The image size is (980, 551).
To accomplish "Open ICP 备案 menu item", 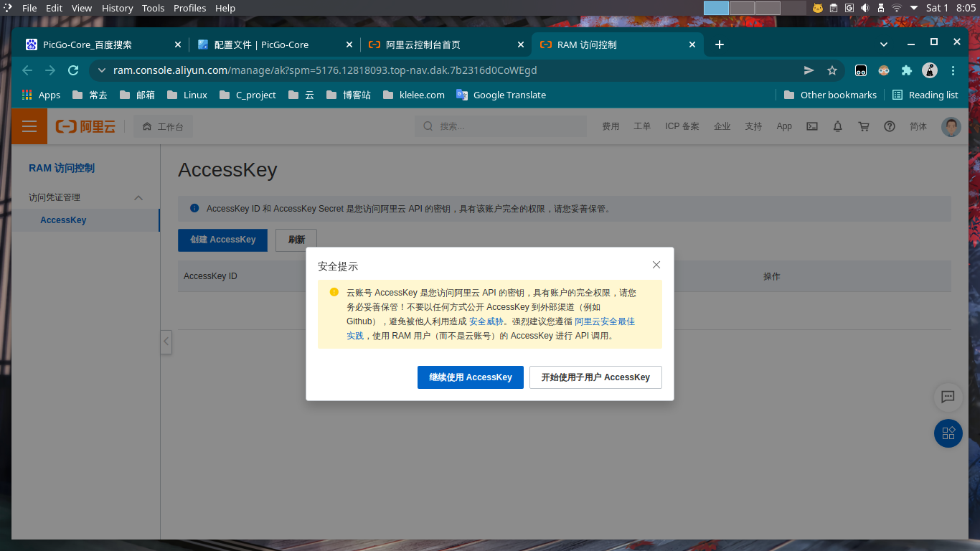I will click(x=682, y=126).
